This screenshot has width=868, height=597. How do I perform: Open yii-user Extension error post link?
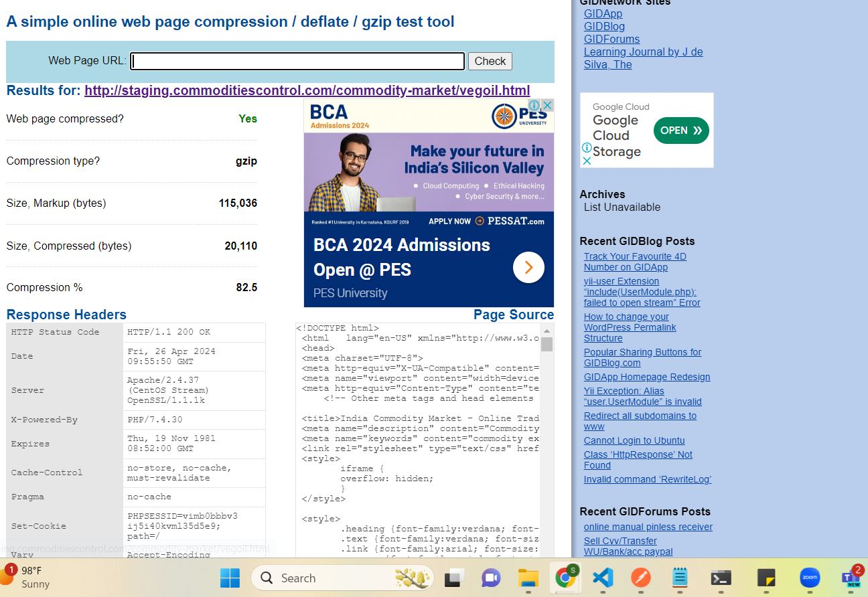(642, 292)
